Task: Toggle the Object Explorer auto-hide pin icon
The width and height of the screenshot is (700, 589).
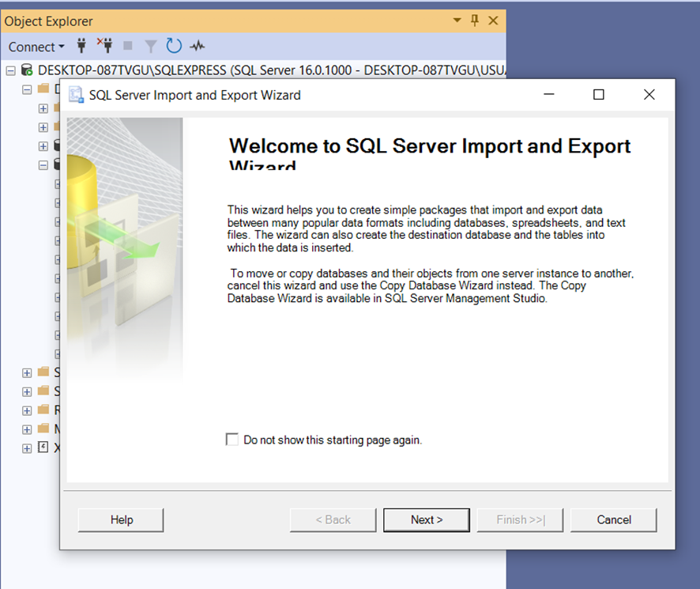Action: (x=475, y=20)
